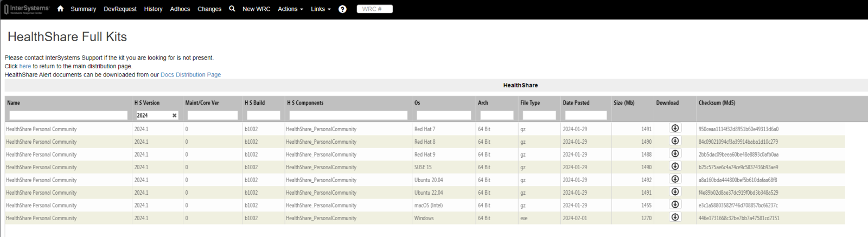Select the size value '1455'
The width and height of the screenshot is (868, 237).
[x=646, y=205]
